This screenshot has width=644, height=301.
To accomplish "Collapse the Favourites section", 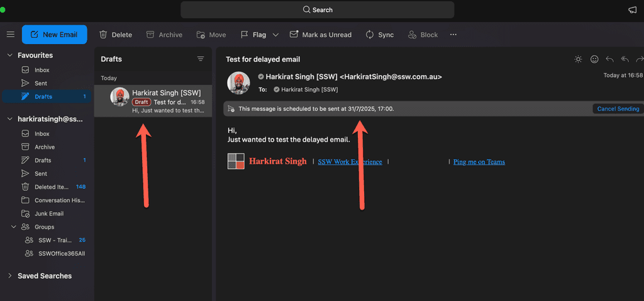I will [9, 55].
